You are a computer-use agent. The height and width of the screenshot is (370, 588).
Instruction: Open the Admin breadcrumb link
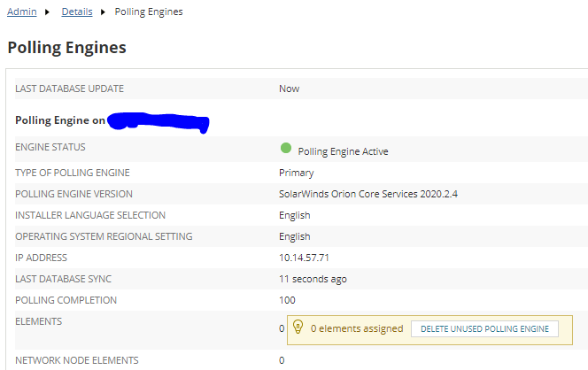click(22, 12)
